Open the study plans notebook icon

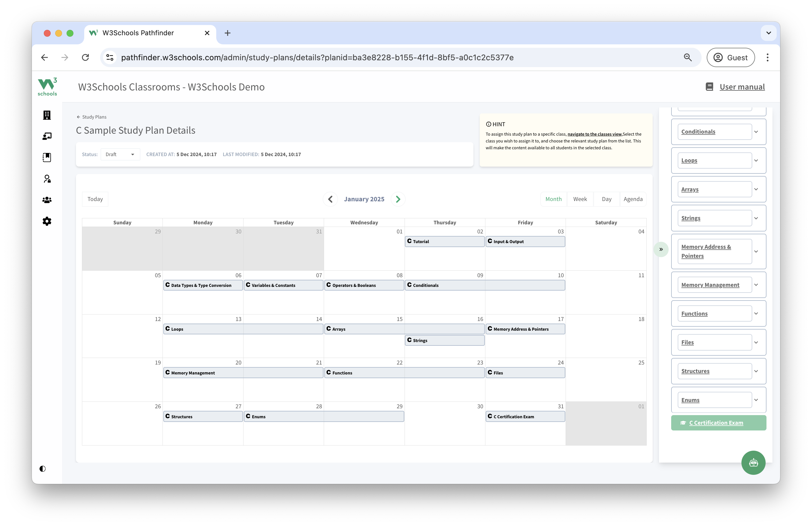coord(47,158)
